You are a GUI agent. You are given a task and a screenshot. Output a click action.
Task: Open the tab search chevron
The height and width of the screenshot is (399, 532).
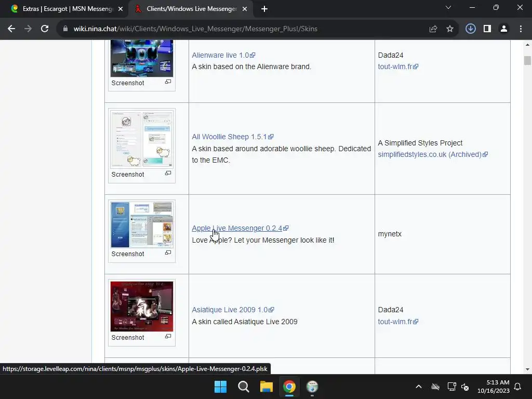(x=448, y=7)
